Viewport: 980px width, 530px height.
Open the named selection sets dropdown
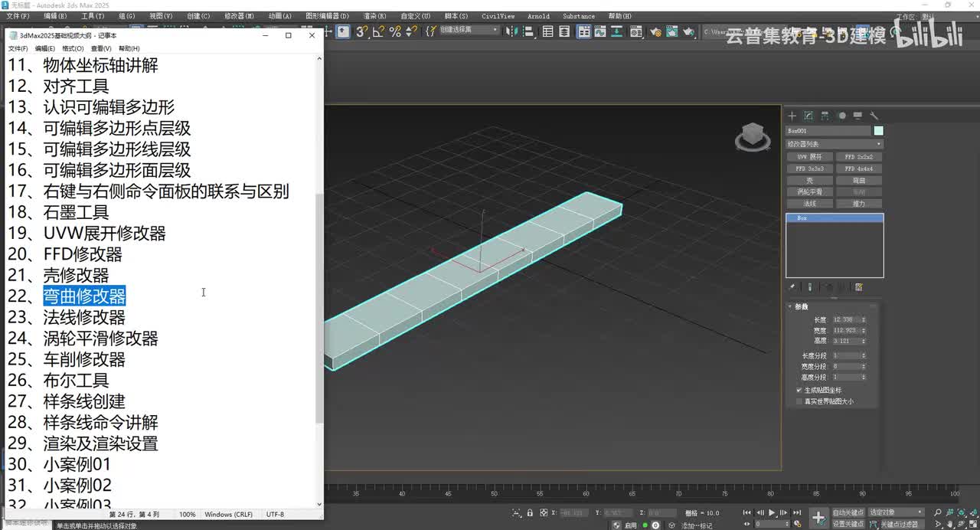(x=469, y=31)
